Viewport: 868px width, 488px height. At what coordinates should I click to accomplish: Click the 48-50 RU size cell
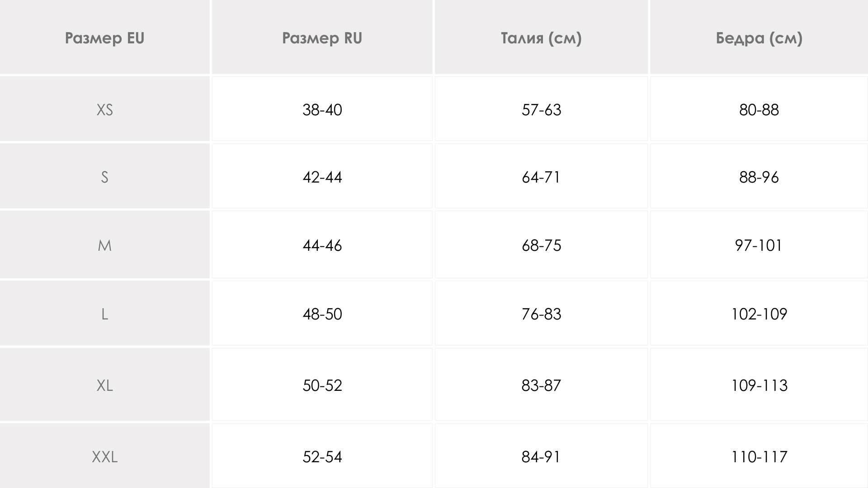click(322, 314)
